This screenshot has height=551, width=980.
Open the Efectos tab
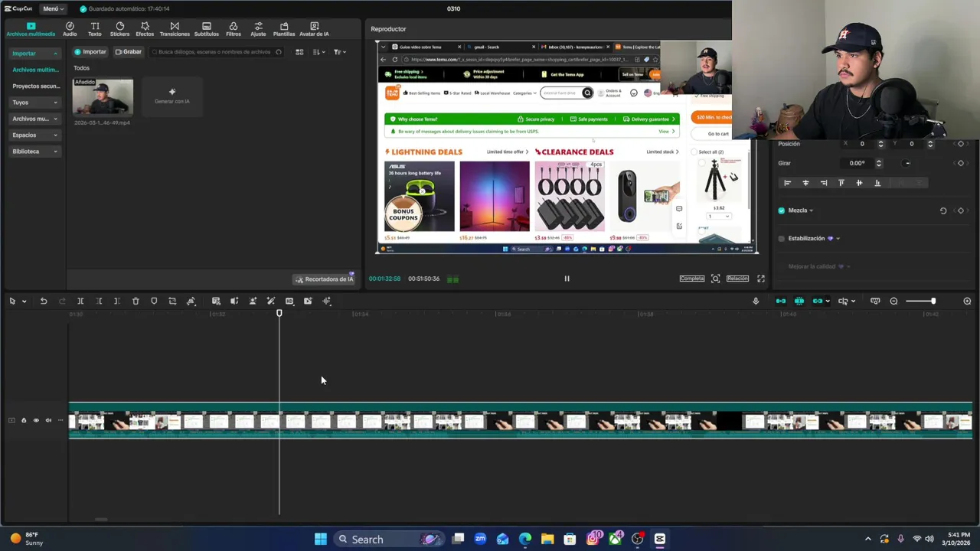145,29
